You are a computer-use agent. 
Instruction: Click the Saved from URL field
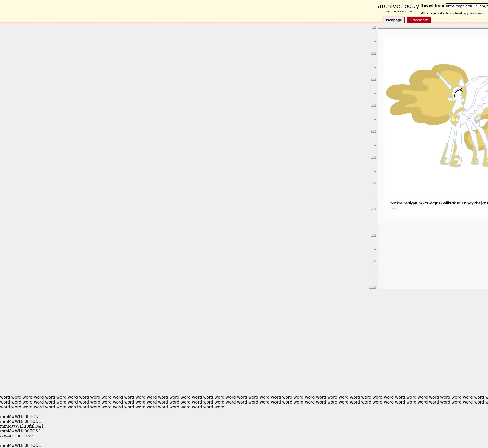(466, 6)
